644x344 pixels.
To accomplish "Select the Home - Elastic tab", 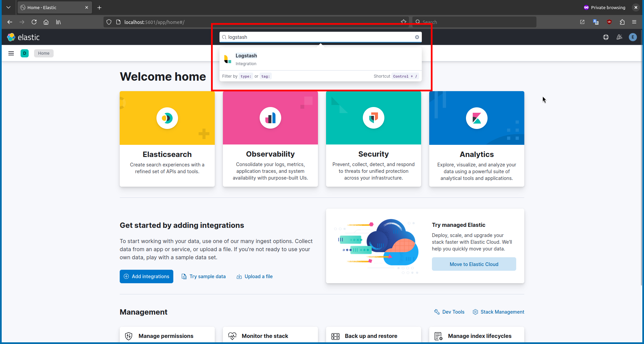I will coord(54,7).
